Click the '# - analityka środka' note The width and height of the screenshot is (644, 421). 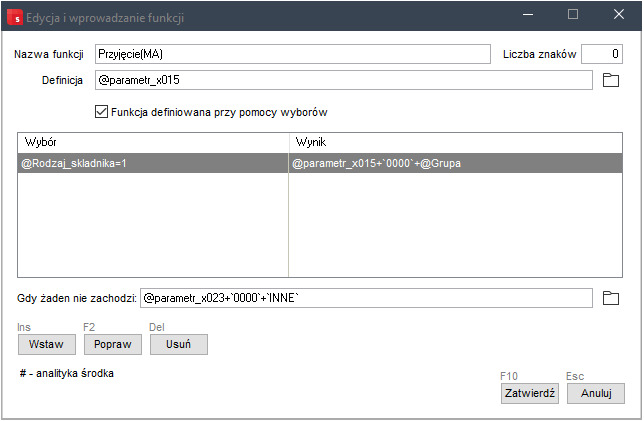67,373
